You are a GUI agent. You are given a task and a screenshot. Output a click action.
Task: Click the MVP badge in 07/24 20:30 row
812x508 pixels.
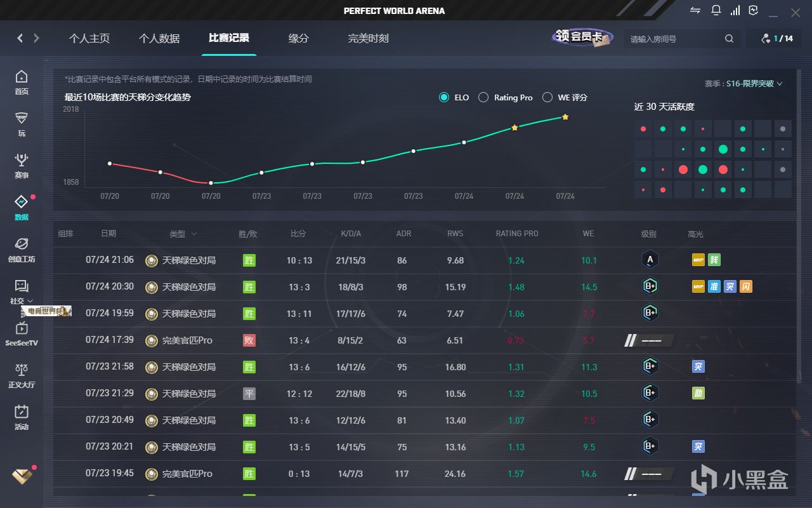pos(698,286)
